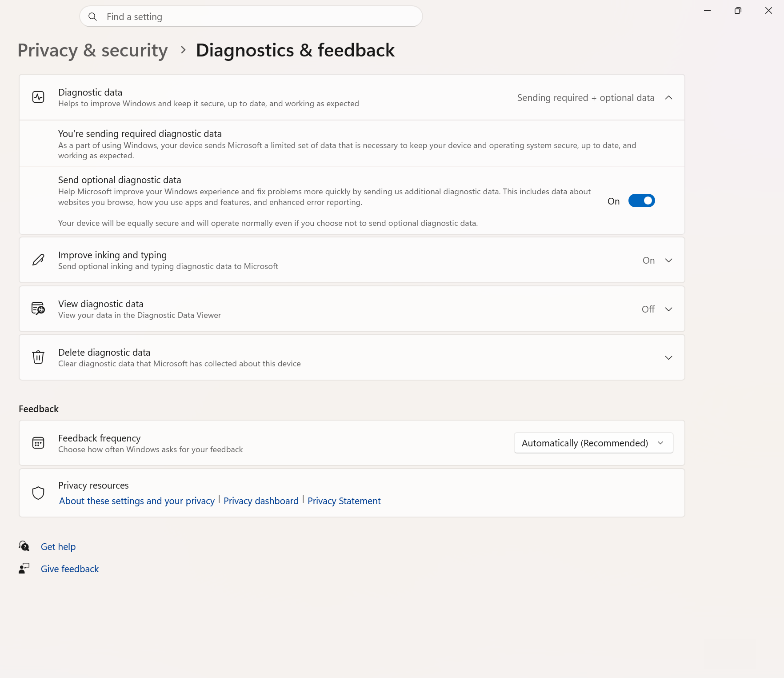Click the Delete diagnostic data trash icon
The width and height of the screenshot is (784, 678).
(x=38, y=357)
